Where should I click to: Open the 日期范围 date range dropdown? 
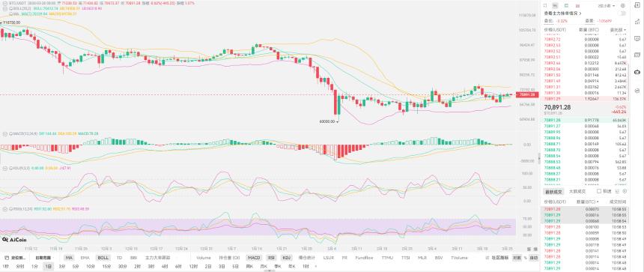(43, 258)
